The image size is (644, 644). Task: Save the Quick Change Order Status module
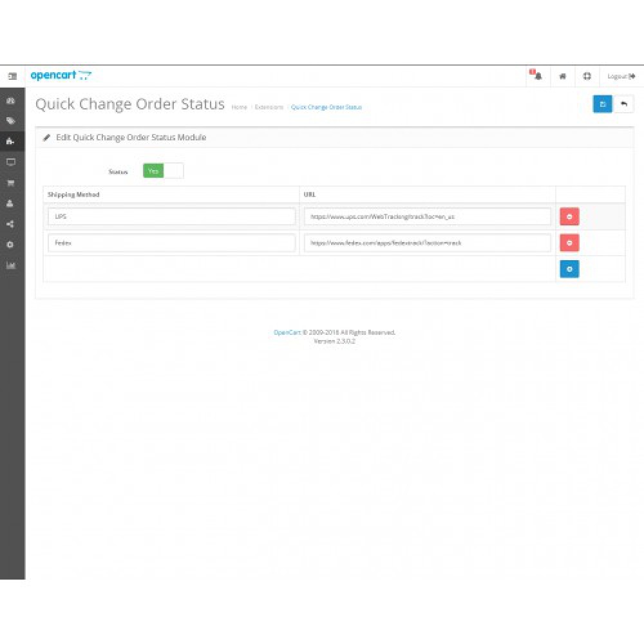602,104
